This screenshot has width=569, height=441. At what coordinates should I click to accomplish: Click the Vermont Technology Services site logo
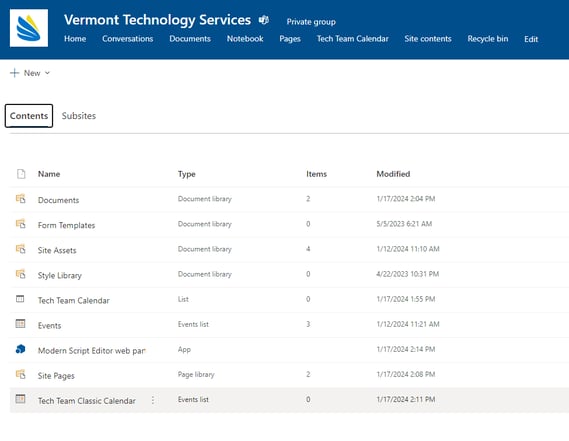point(29,28)
